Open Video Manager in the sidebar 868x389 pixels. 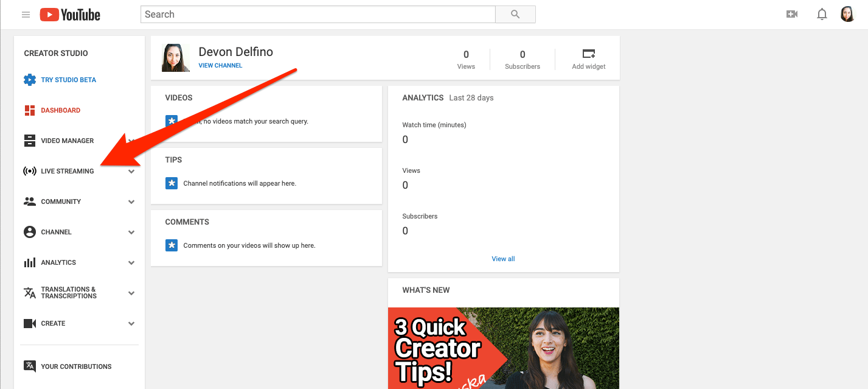[68, 141]
